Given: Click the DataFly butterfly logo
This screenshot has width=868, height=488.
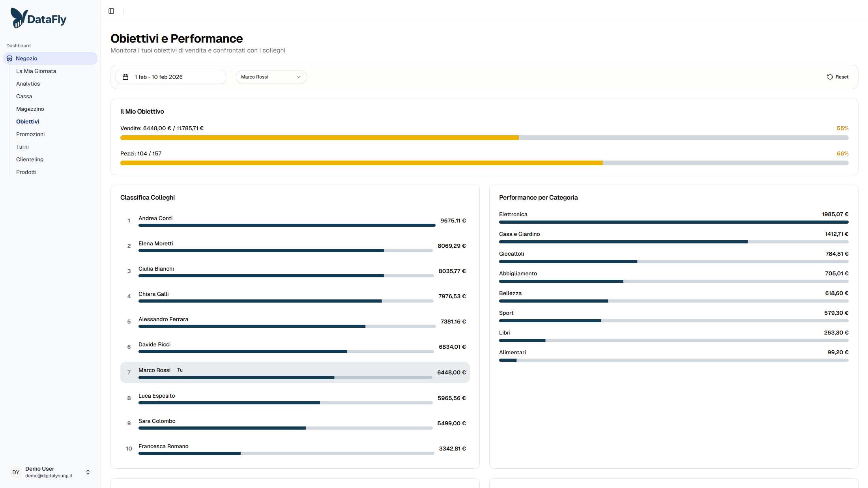Looking at the screenshot, I should (x=19, y=18).
